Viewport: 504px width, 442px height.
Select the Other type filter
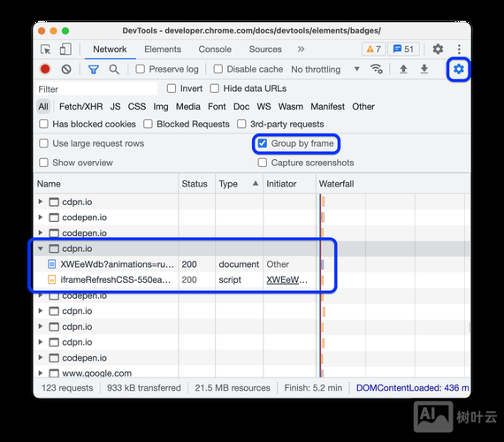363,106
